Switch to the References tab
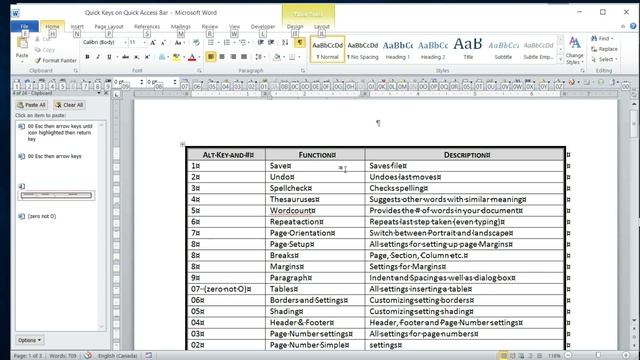The width and height of the screenshot is (640, 360). coord(147,26)
